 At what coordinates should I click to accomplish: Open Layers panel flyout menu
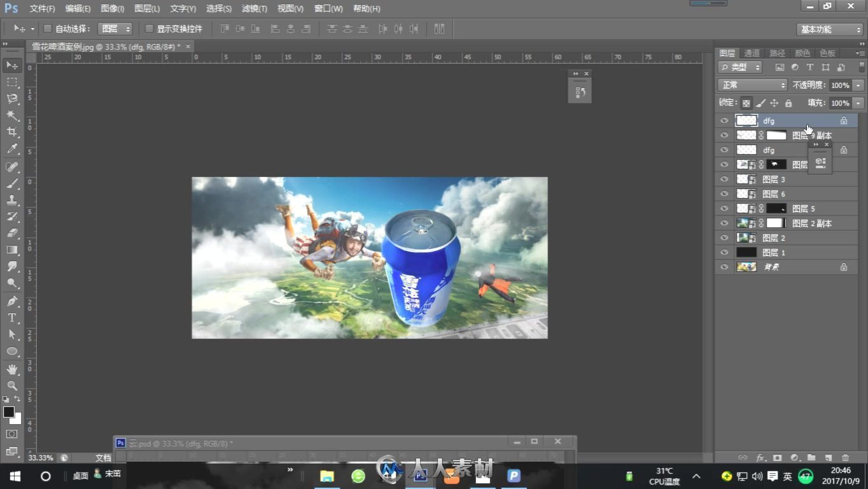coord(860,53)
